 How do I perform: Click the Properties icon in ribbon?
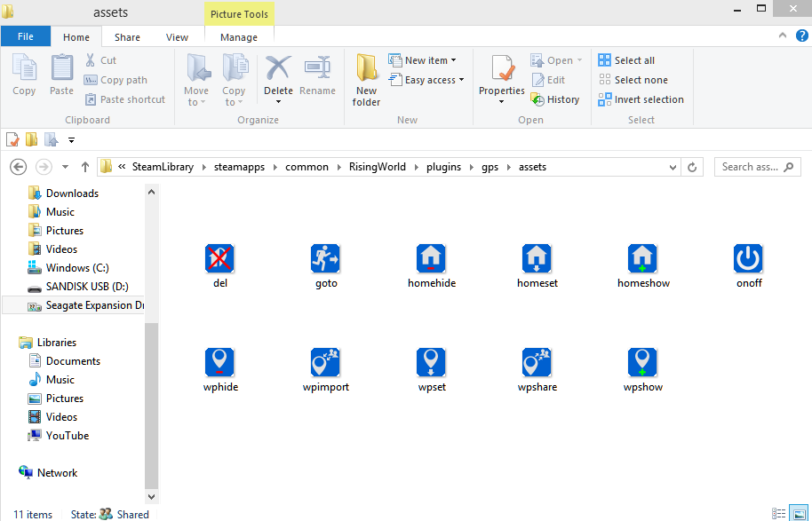coord(502,69)
